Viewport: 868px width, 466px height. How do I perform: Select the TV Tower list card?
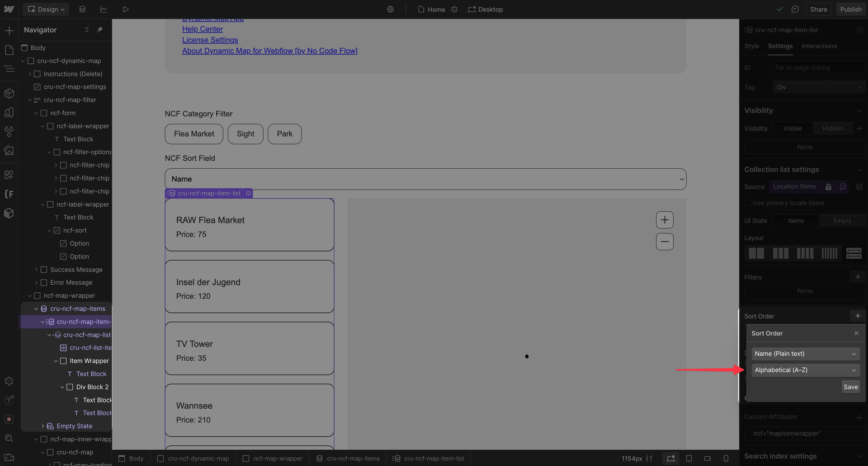pos(250,348)
